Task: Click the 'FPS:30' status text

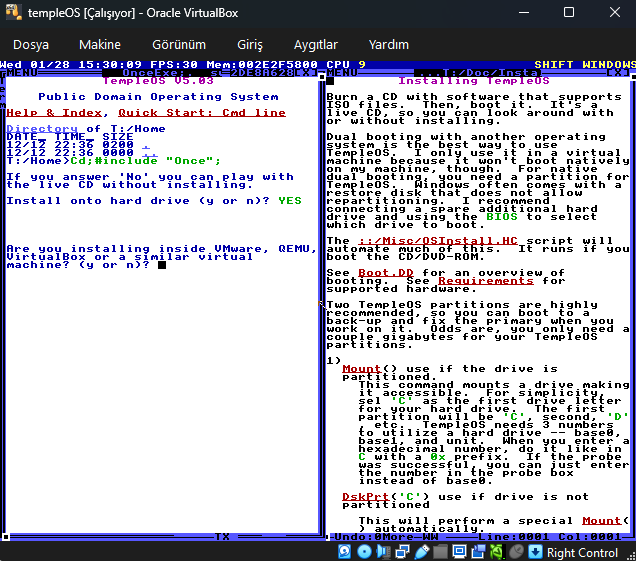Action: point(174,65)
